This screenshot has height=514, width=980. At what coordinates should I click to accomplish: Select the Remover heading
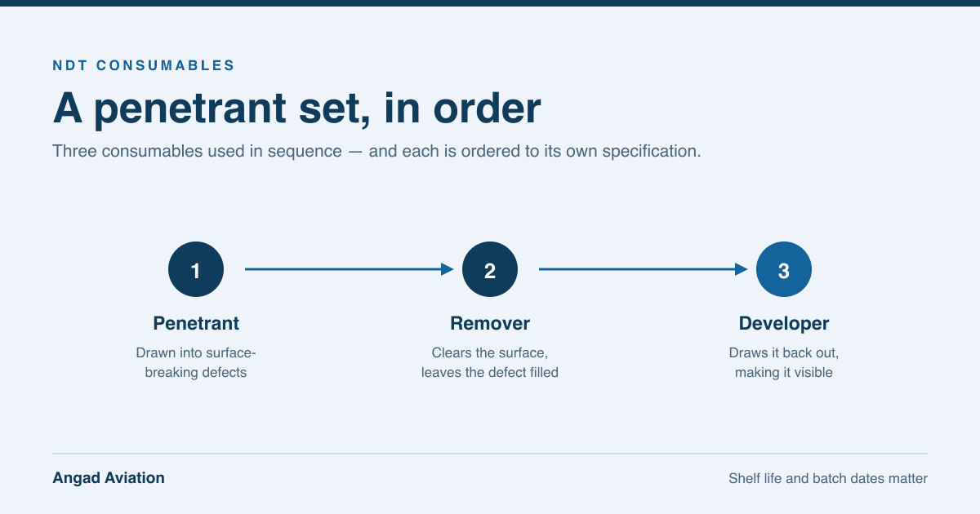[490, 323]
